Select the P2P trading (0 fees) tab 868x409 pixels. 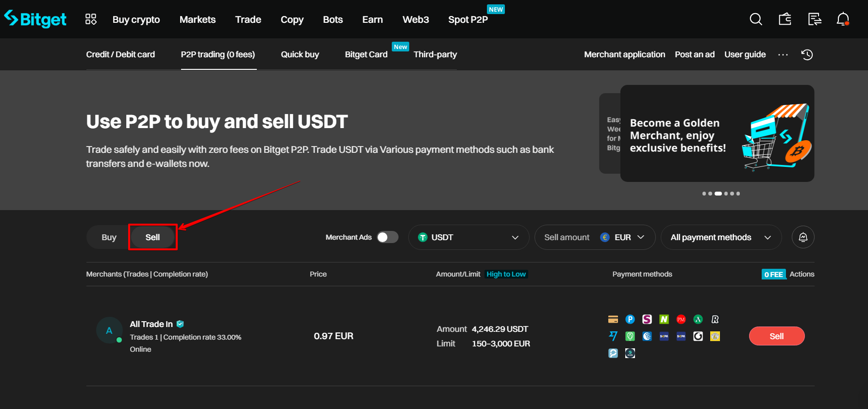(218, 54)
